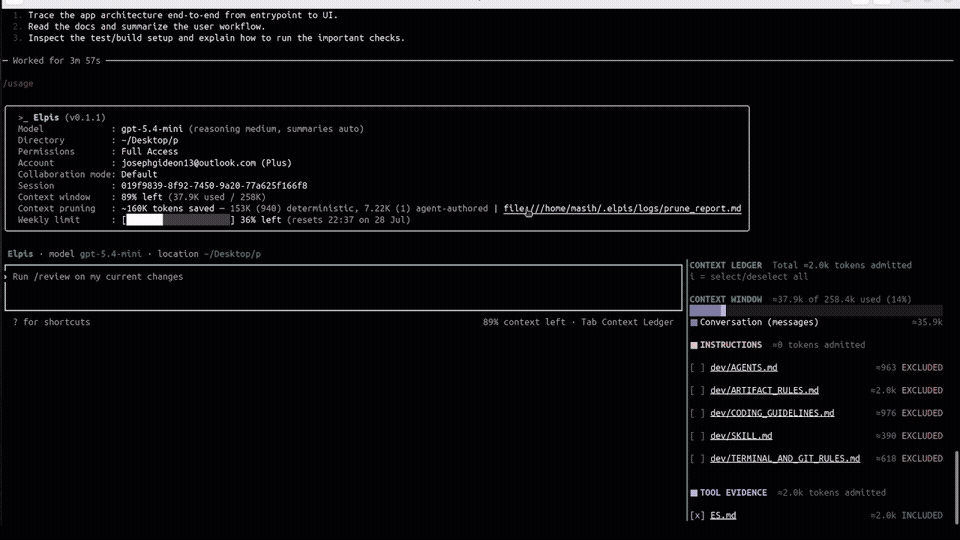The height and width of the screenshot is (540, 960).
Task: Click the Context Ledger panel scrollbar
Action: (956, 487)
